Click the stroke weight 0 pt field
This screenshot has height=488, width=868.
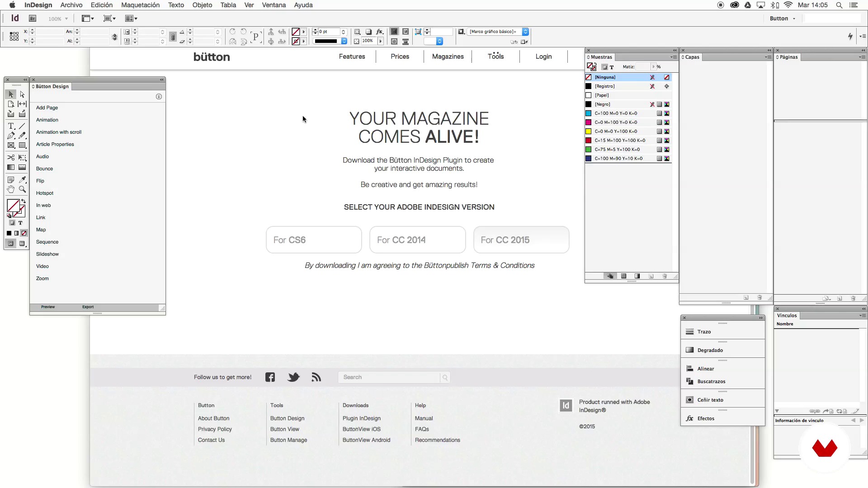pyautogui.click(x=329, y=32)
